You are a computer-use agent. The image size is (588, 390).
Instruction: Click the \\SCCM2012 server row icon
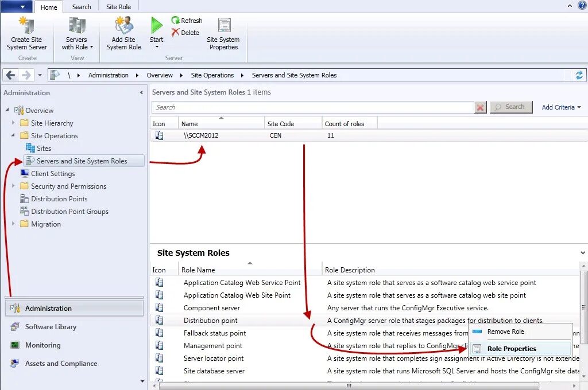coord(160,135)
